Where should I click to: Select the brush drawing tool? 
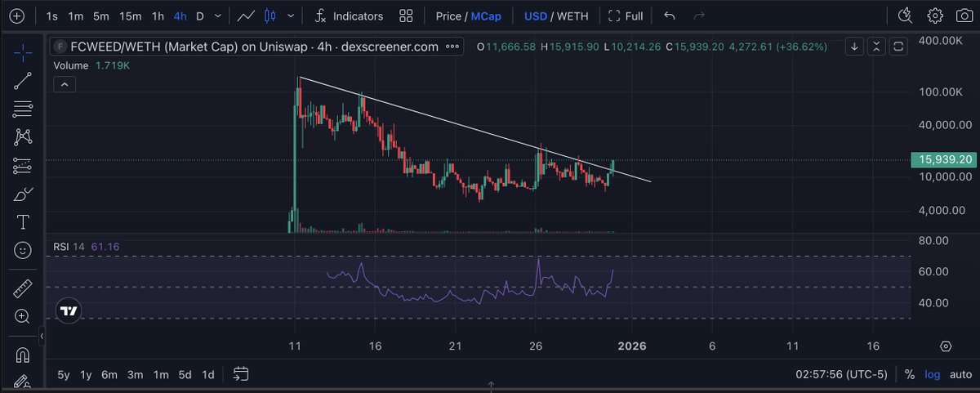(x=24, y=194)
